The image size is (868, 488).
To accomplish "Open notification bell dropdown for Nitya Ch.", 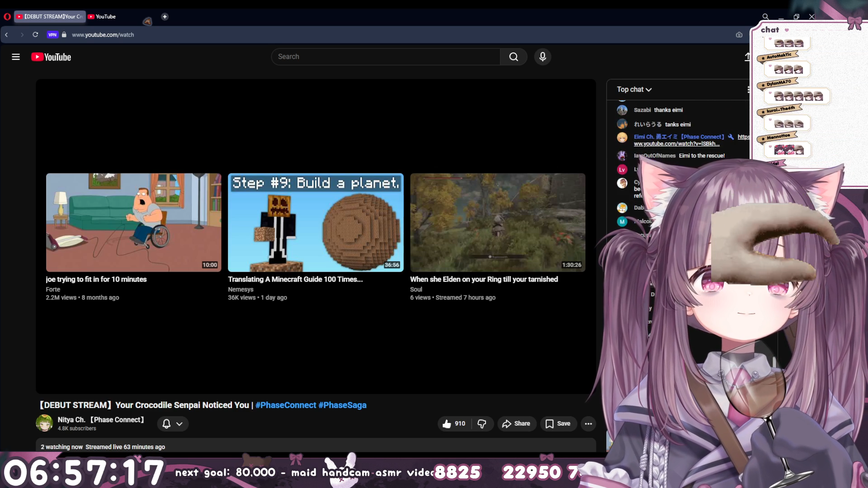I will [x=172, y=424].
